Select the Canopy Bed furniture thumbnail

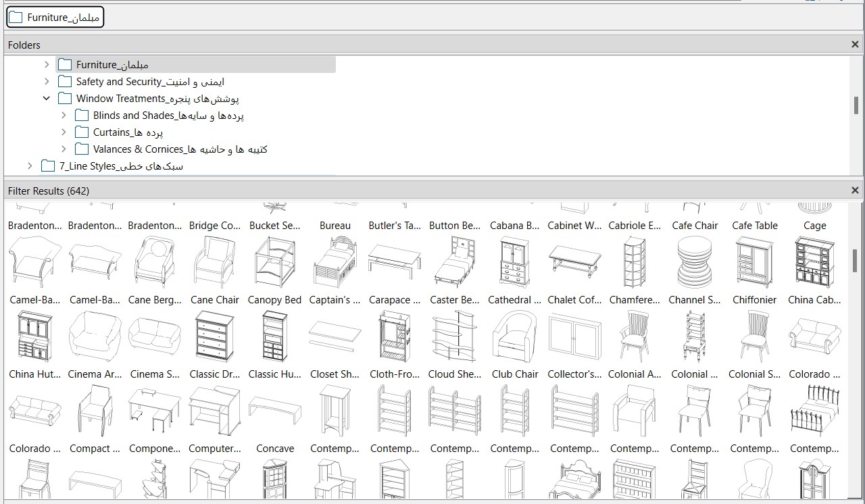click(x=274, y=263)
